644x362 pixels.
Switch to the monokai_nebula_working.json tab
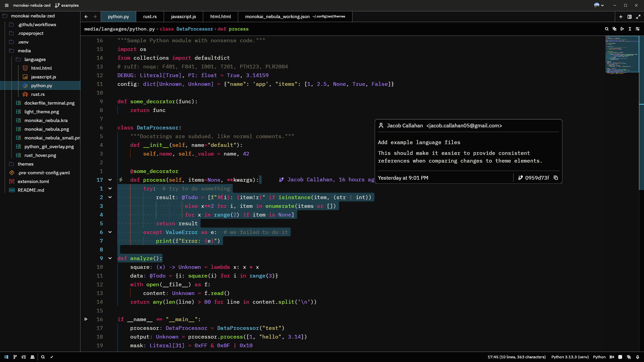(295, 16)
